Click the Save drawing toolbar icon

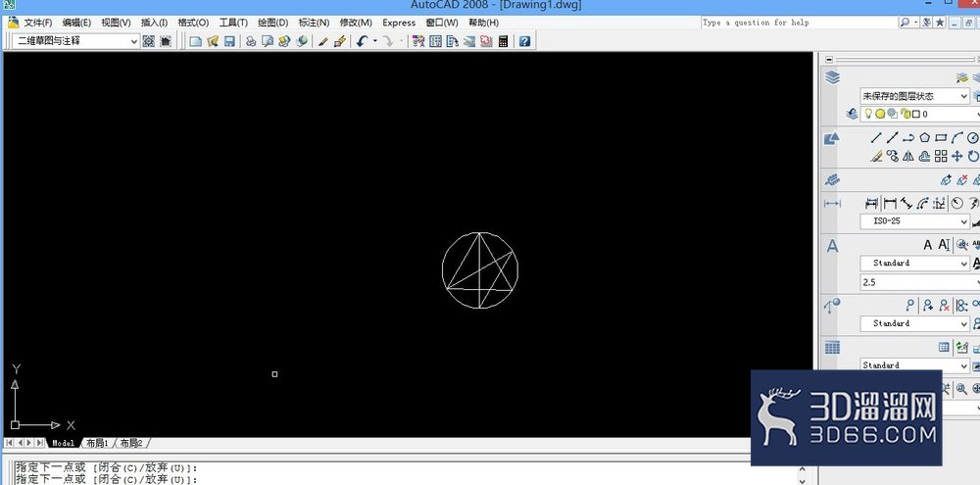click(229, 41)
